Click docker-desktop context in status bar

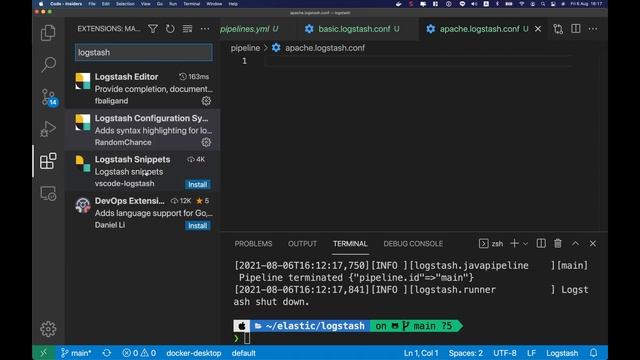(x=194, y=353)
